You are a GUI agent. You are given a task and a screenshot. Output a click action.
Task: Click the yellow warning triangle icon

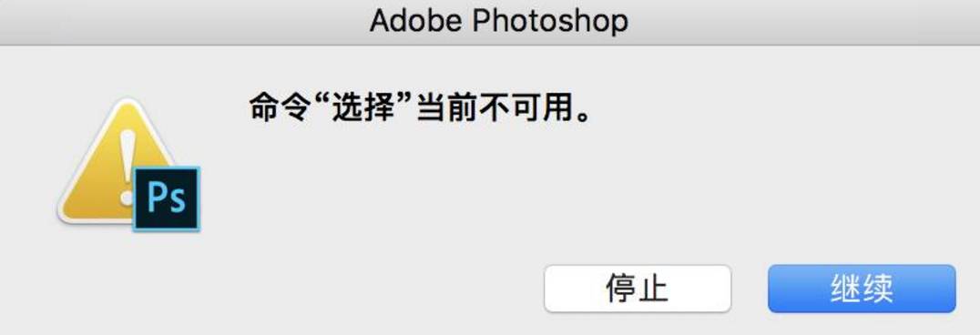(118, 164)
